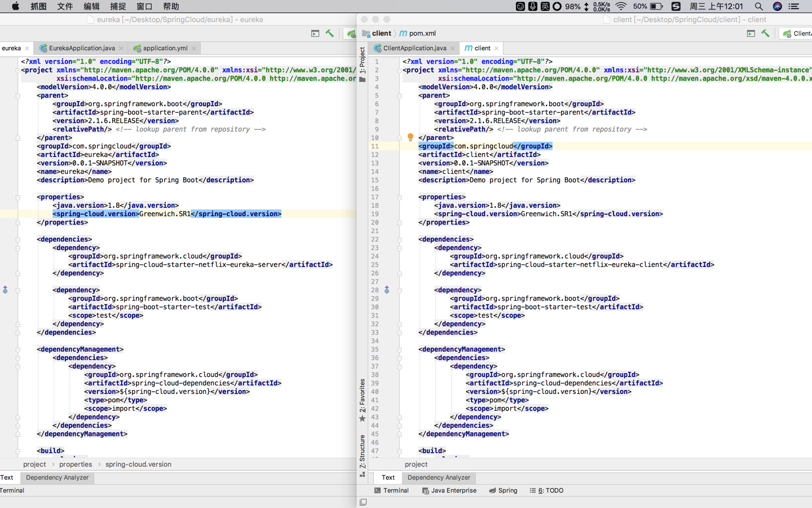Switch to EurekaApplication.java tab
This screenshot has width=812, height=508.
82,49
